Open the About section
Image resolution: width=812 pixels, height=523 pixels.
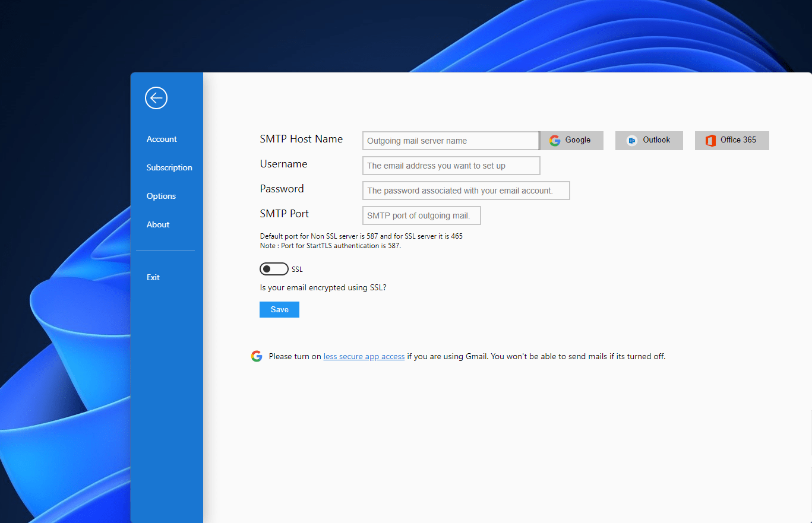click(158, 224)
